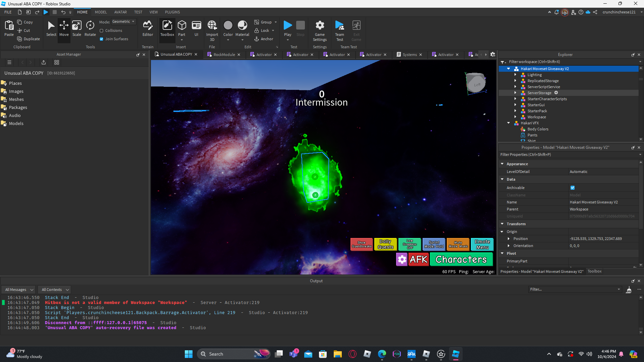This screenshot has width=644, height=362.
Task: Open the UI insert tool
Action: coord(196,28)
